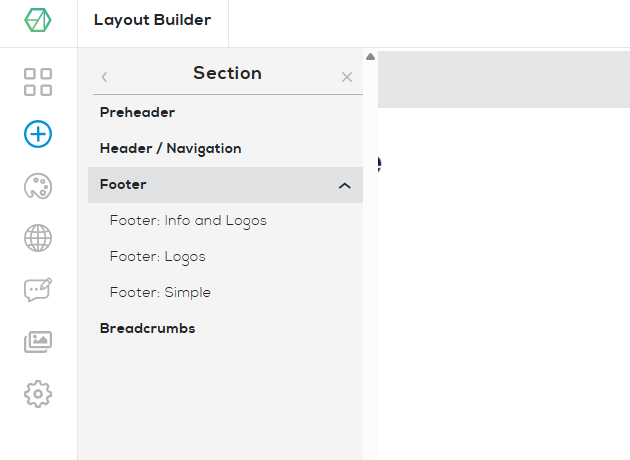This screenshot has height=460, width=630.
Task: Click the globe icon in sidebar
Action: [x=38, y=238]
